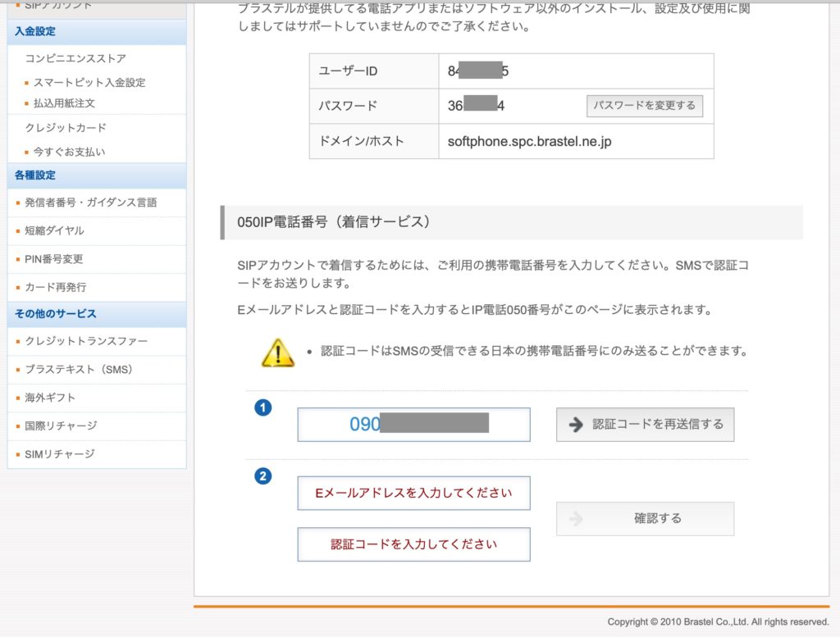This screenshot has width=840, height=637.
Task: Open the 入金設定 section header
Action: coord(36,32)
